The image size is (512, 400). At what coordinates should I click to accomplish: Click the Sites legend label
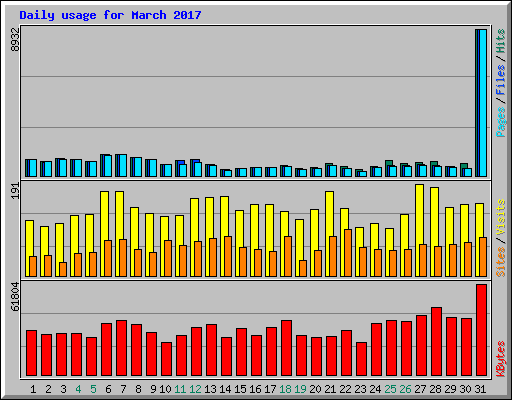coord(501,262)
